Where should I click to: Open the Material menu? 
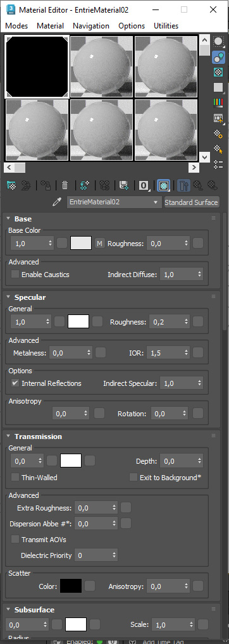(x=50, y=26)
